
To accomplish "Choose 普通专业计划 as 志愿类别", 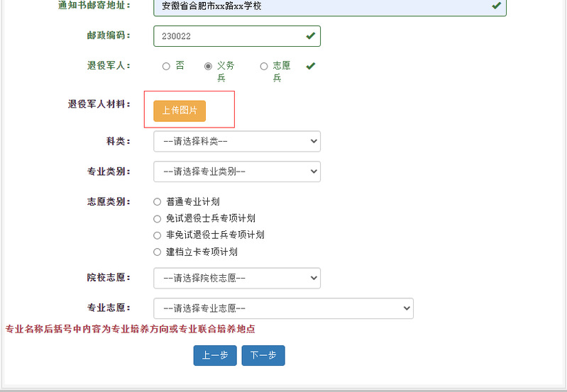I will [x=157, y=202].
